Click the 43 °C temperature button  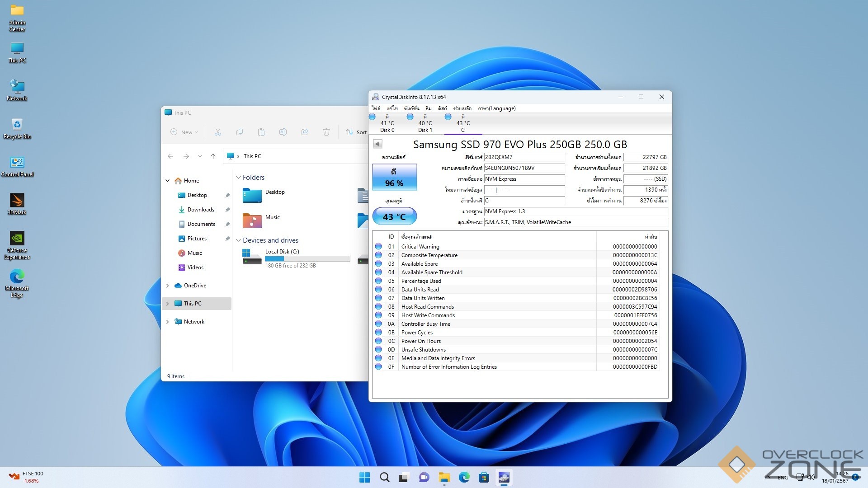click(x=394, y=216)
